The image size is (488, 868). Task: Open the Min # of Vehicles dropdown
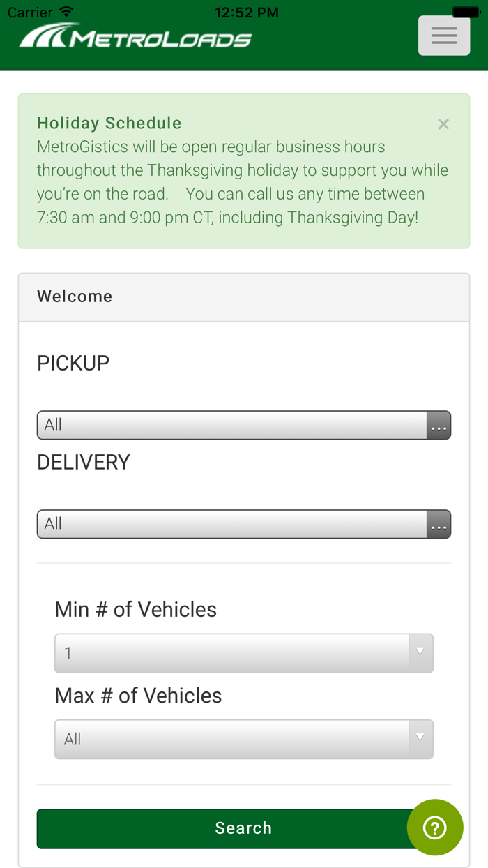243,653
